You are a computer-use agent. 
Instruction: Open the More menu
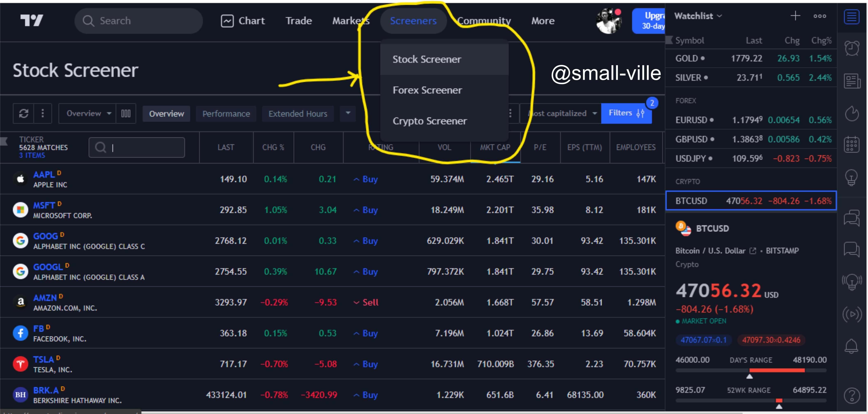tap(543, 21)
